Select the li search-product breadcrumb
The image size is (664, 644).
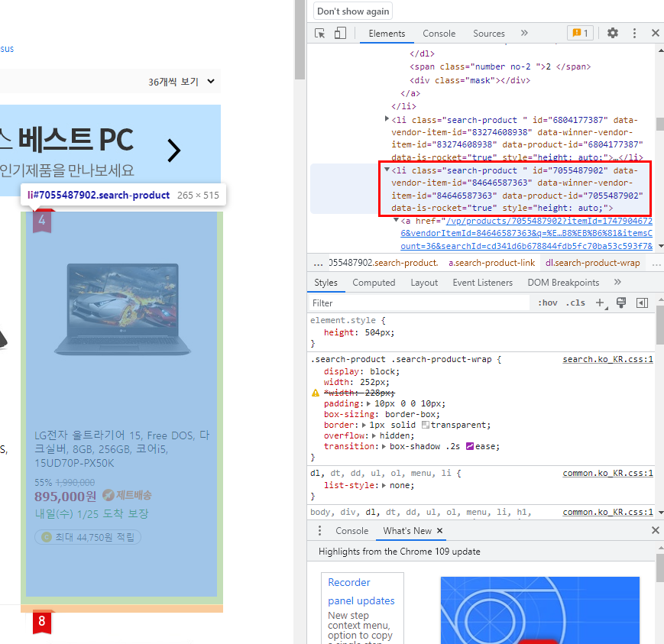384,263
